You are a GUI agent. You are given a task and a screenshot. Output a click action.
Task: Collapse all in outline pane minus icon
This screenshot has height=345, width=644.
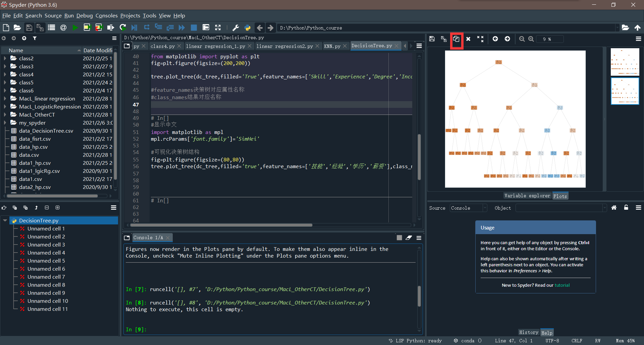click(47, 208)
